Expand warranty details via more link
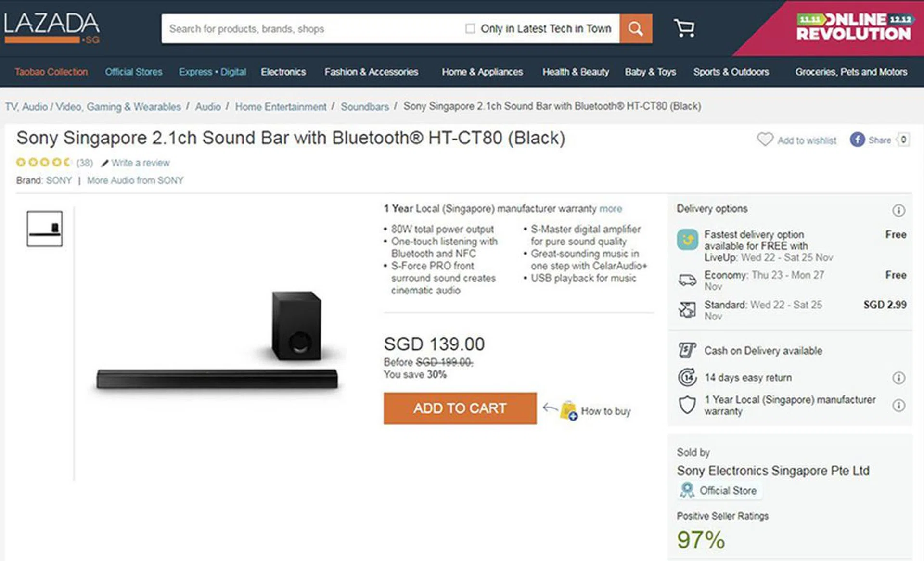This screenshot has width=924, height=561. pos(610,209)
